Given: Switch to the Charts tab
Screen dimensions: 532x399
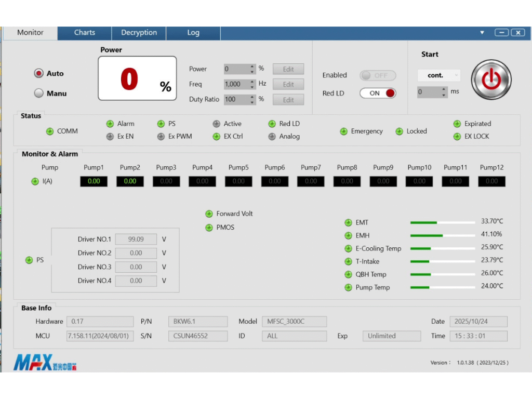Looking at the screenshot, I should coord(85,33).
